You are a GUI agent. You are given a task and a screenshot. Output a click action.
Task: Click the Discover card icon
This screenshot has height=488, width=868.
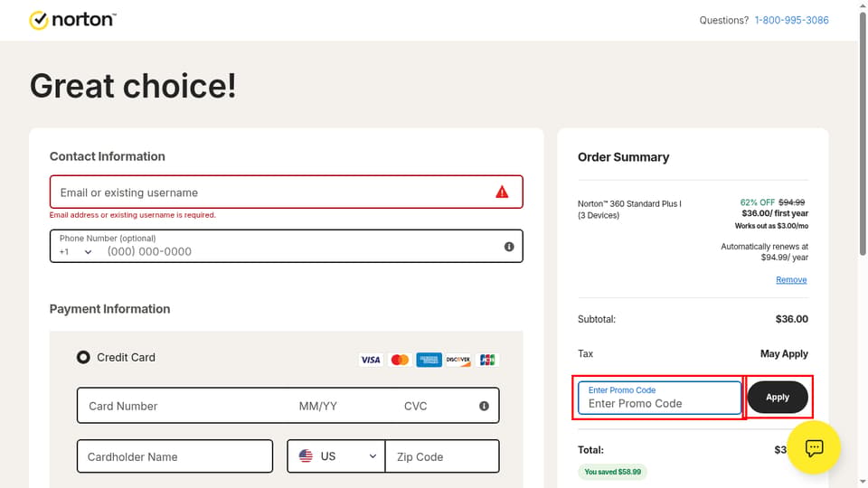(x=458, y=361)
